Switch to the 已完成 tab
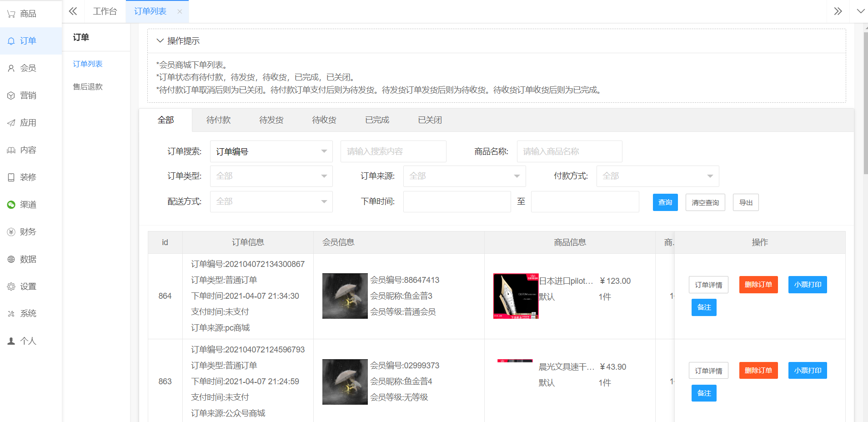The image size is (868, 422). (x=377, y=120)
